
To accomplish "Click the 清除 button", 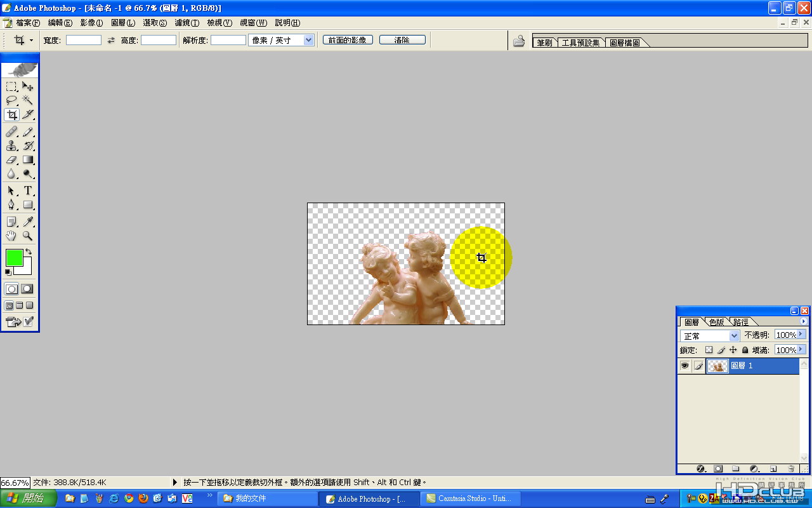I will point(402,40).
